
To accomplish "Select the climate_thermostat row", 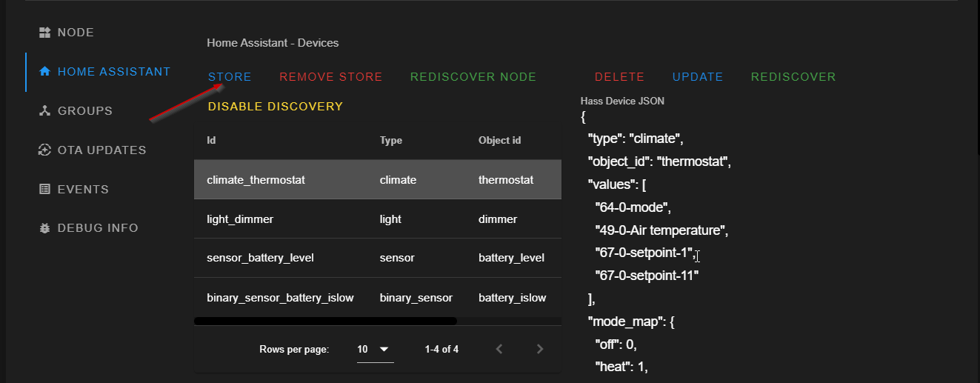I will (x=378, y=179).
